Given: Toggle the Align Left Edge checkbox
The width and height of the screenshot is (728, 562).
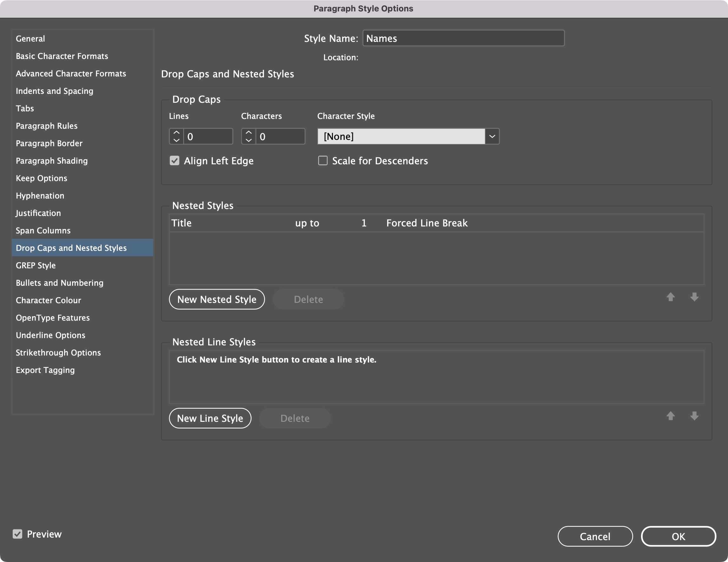Looking at the screenshot, I should click(x=175, y=161).
